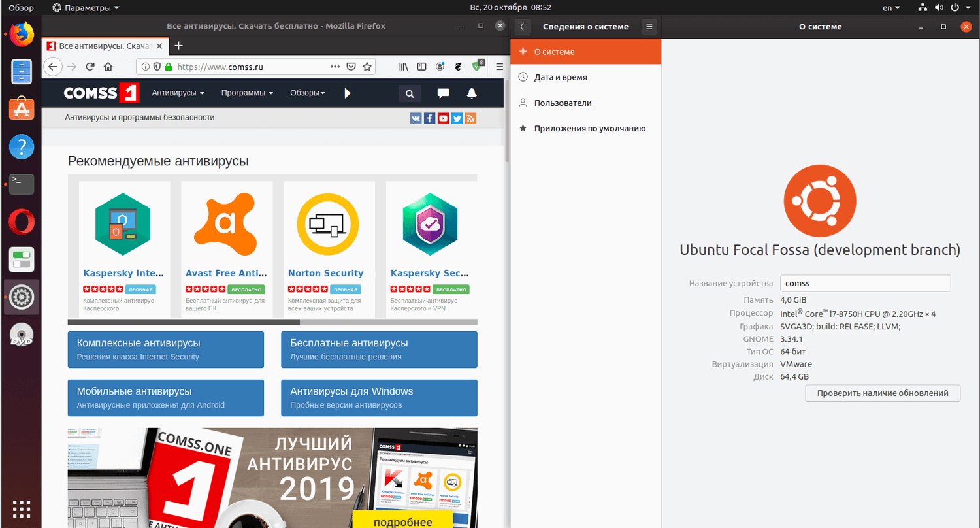The height and width of the screenshot is (528, 980).
Task: Open the Антивирусы dropdown menu
Action: 176,93
